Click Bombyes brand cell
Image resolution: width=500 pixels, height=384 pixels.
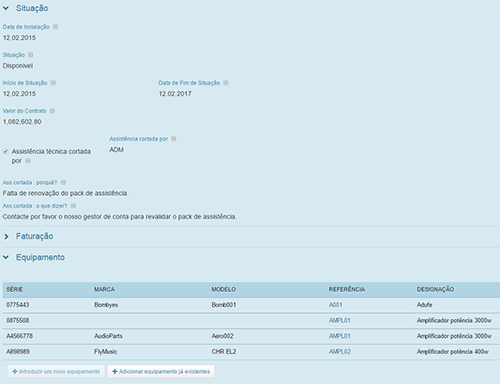[x=106, y=305]
